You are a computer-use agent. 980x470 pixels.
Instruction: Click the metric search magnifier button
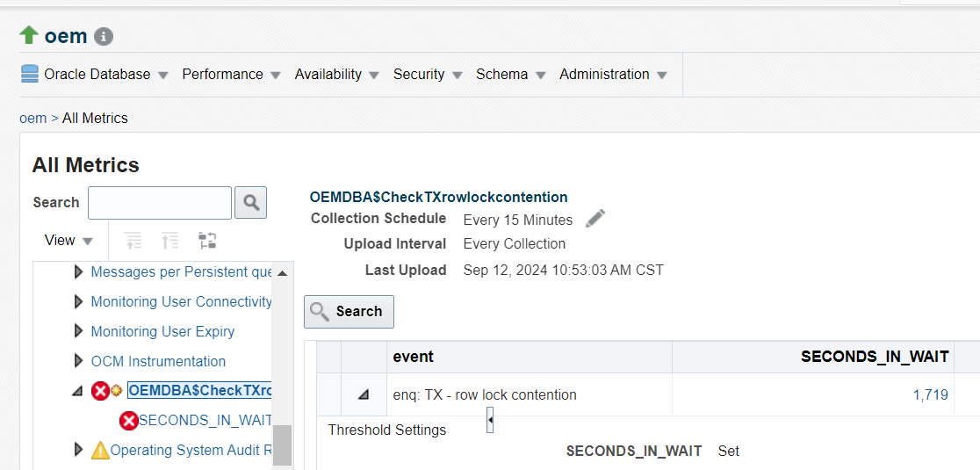251,202
